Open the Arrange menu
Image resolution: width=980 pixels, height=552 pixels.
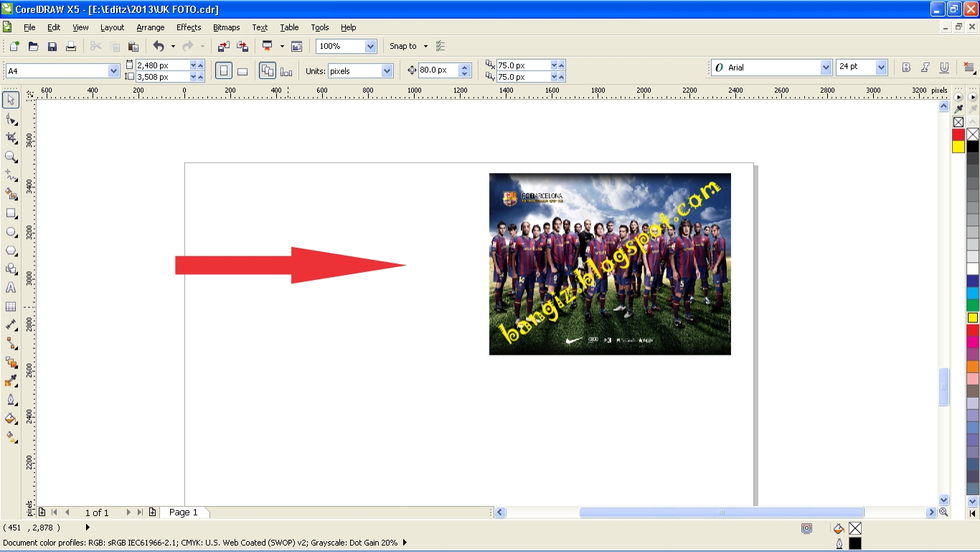point(151,27)
